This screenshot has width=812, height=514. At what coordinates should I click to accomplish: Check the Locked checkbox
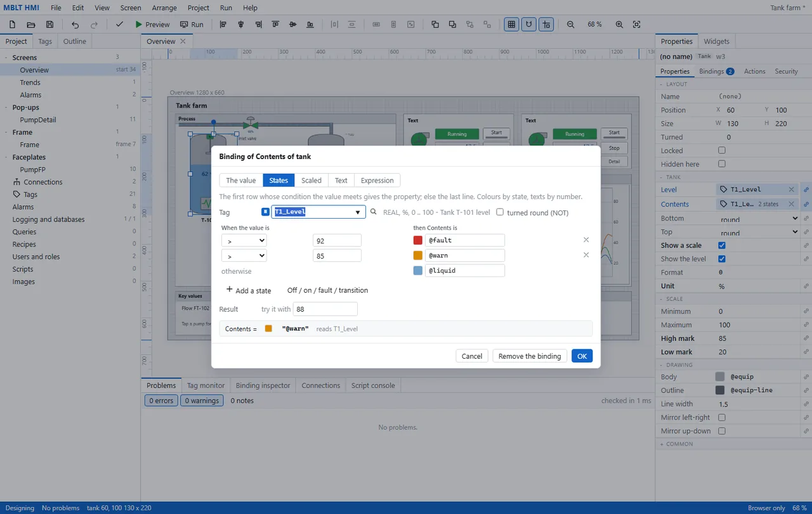[x=721, y=151]
